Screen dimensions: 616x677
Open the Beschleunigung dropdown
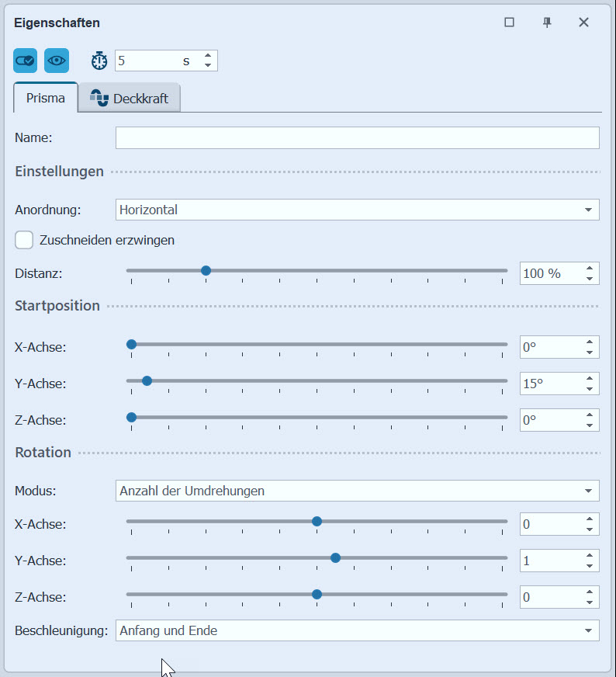point(357,630)
